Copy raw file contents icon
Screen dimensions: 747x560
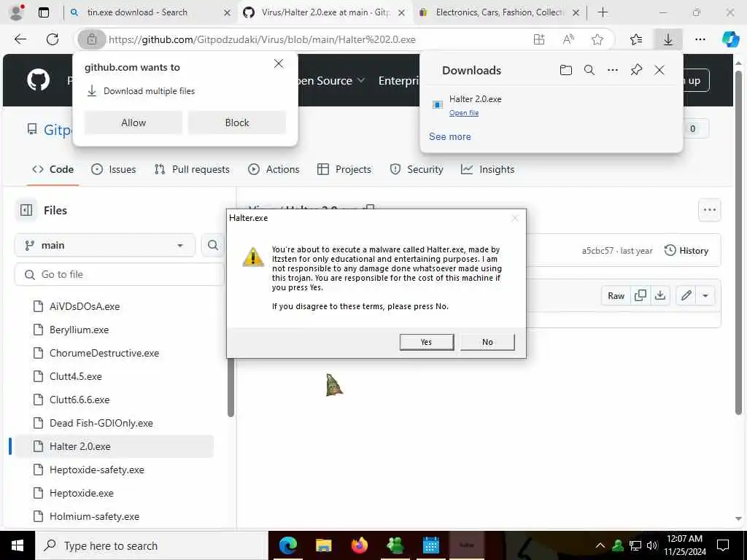point(640,296)
